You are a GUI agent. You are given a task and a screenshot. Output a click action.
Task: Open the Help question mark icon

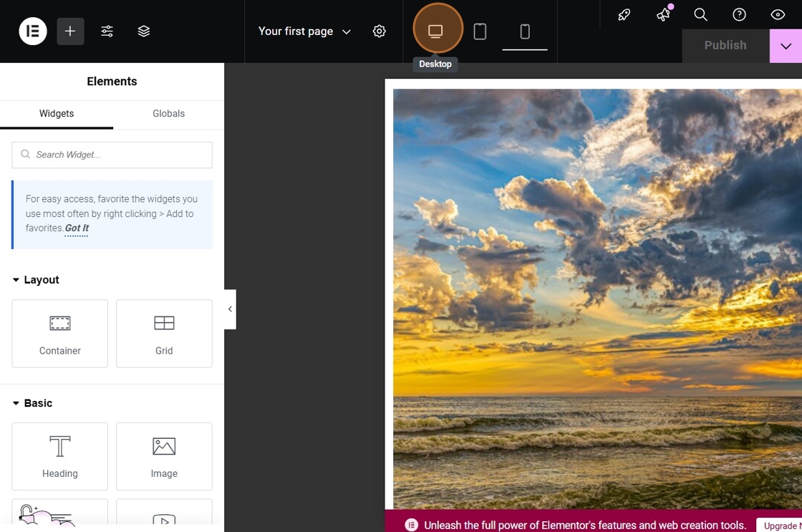point(739,14)
